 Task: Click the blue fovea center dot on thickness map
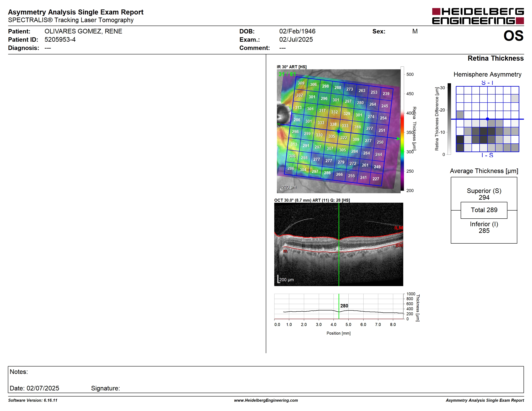pyautogui.click(x=339, y=131)
